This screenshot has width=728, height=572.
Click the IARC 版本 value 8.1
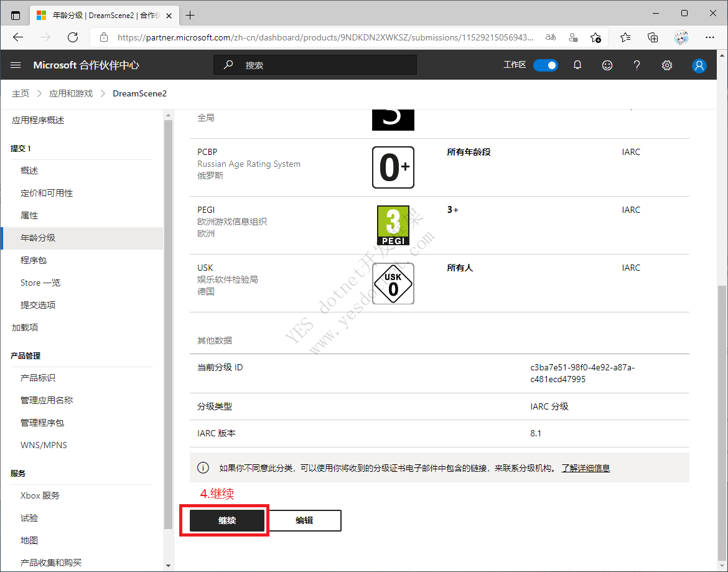tap(535, 433)
